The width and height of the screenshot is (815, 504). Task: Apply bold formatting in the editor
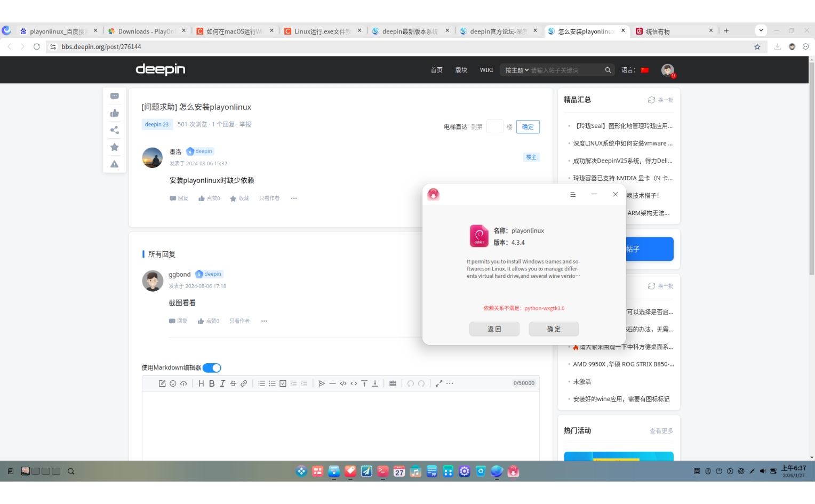(x=212, y=383)
